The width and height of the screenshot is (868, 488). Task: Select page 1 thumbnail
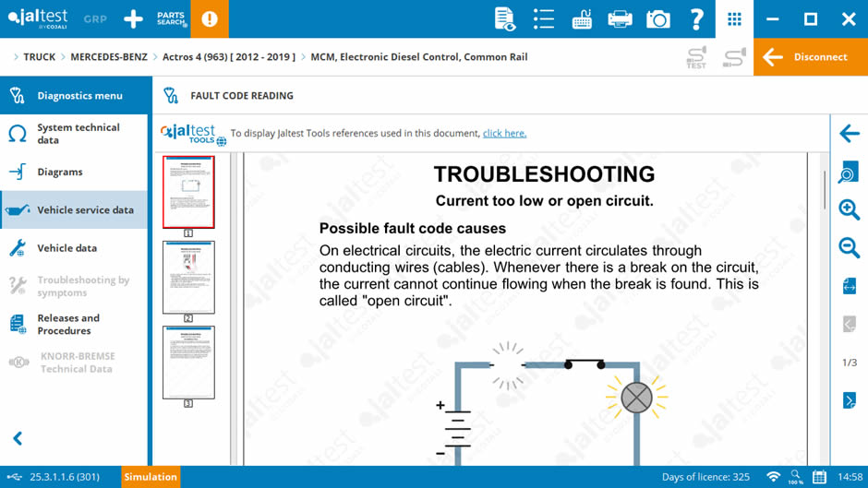[x=188, y=192]
